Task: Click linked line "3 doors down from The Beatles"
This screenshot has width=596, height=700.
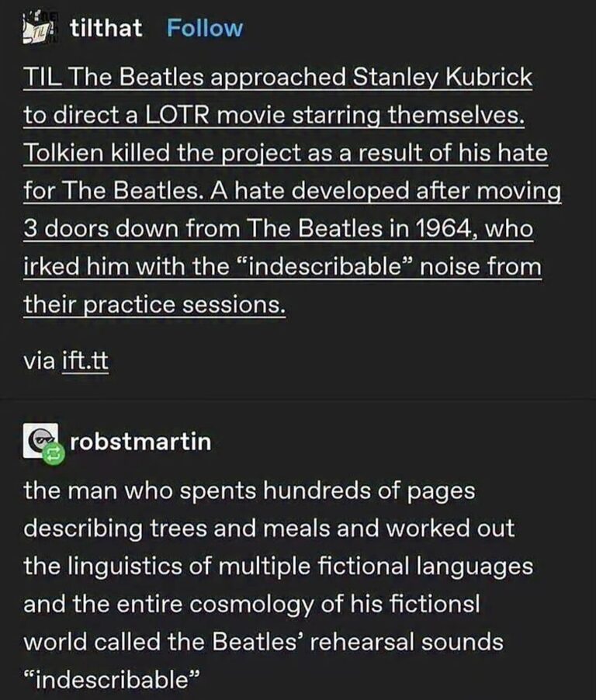Action: (x=278, y=229)
